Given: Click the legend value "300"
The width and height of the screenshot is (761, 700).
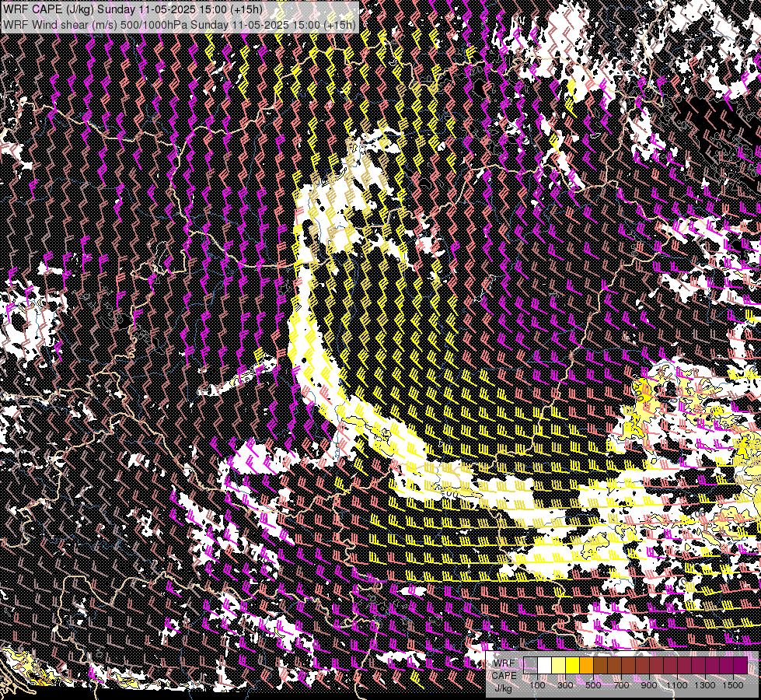Looking at the screenshot, I should pyautogui.click(x=565, y=685).
